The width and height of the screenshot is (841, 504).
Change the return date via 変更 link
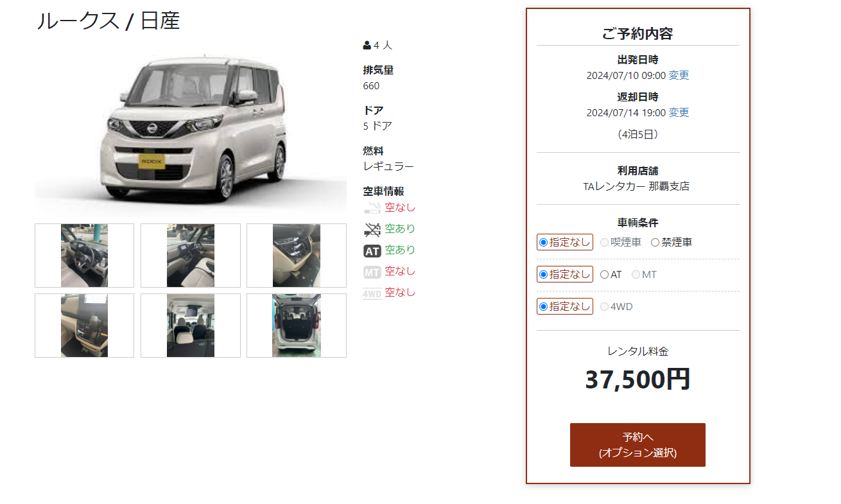pos(679,112)
